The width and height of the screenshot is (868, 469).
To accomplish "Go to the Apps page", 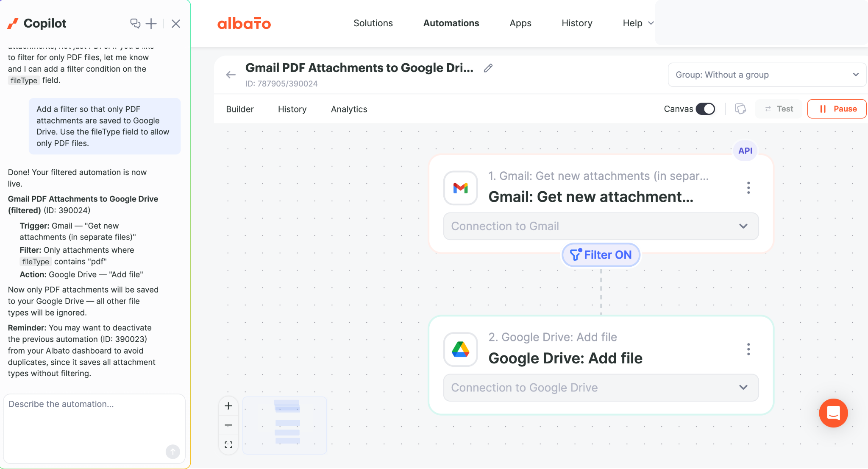I will (x=520, y=23).
